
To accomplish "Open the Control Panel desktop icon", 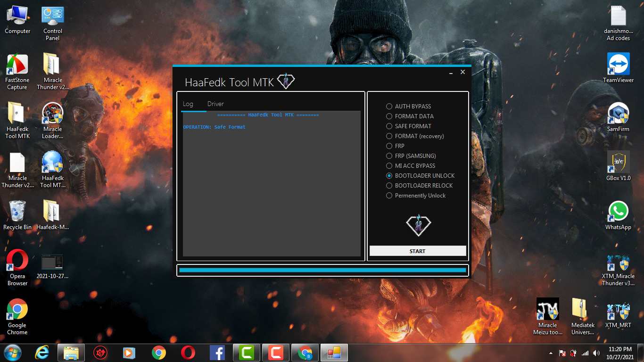I will 53,24.
